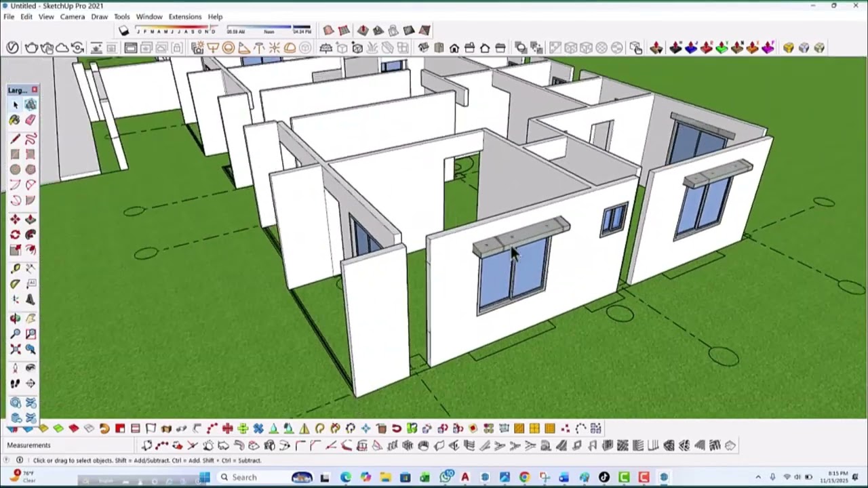
Task: Open the Draw menu
Action: [100, 17]
